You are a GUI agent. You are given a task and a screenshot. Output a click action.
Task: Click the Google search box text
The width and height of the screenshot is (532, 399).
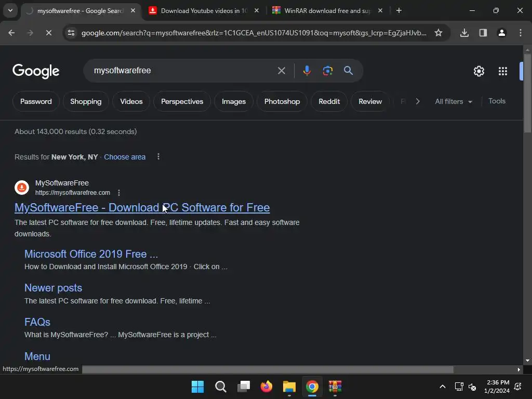tap(123, 71)
